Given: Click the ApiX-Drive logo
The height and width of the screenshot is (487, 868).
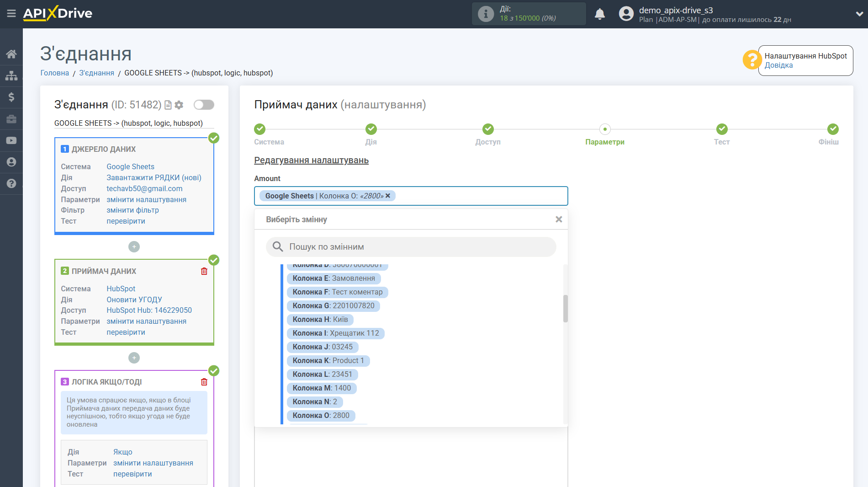Looking at the screenshot, I should [x=58, y=13].
